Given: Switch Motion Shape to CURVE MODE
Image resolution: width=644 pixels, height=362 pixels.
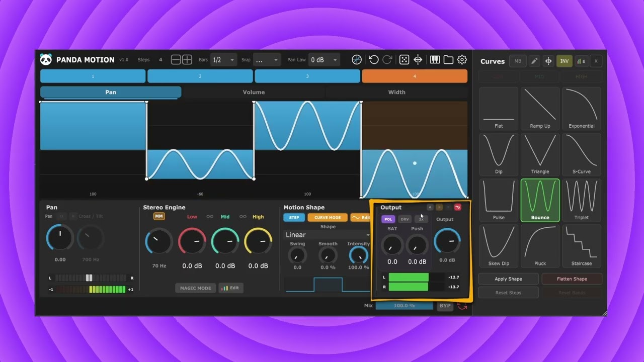Looking at the screenshot, I should click(x=328, y=218).
